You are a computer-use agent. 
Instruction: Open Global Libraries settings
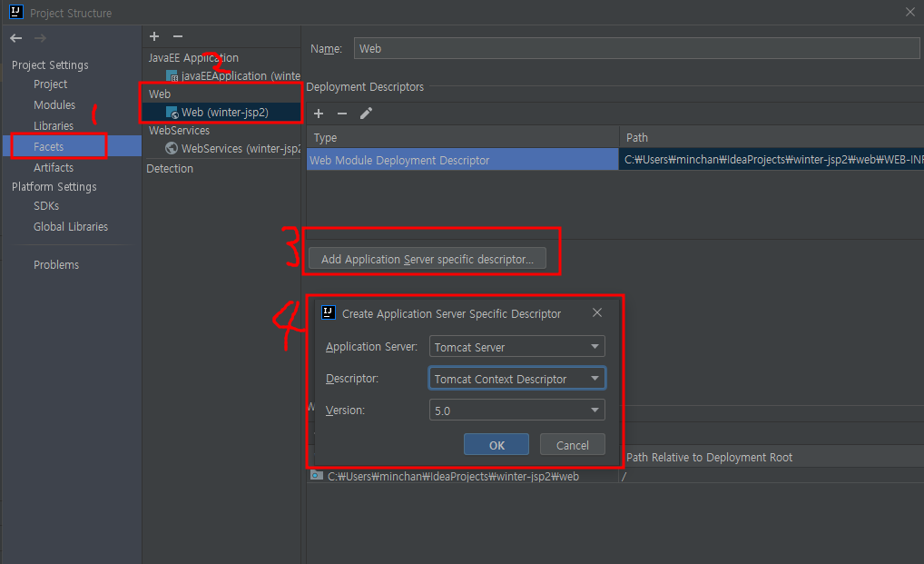pos(71,227)
